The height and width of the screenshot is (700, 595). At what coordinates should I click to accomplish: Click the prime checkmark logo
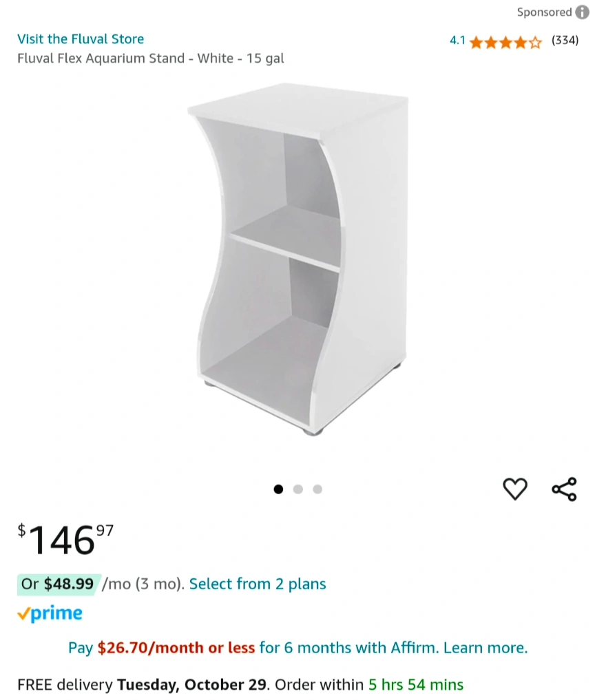click(x=50, y=613)
